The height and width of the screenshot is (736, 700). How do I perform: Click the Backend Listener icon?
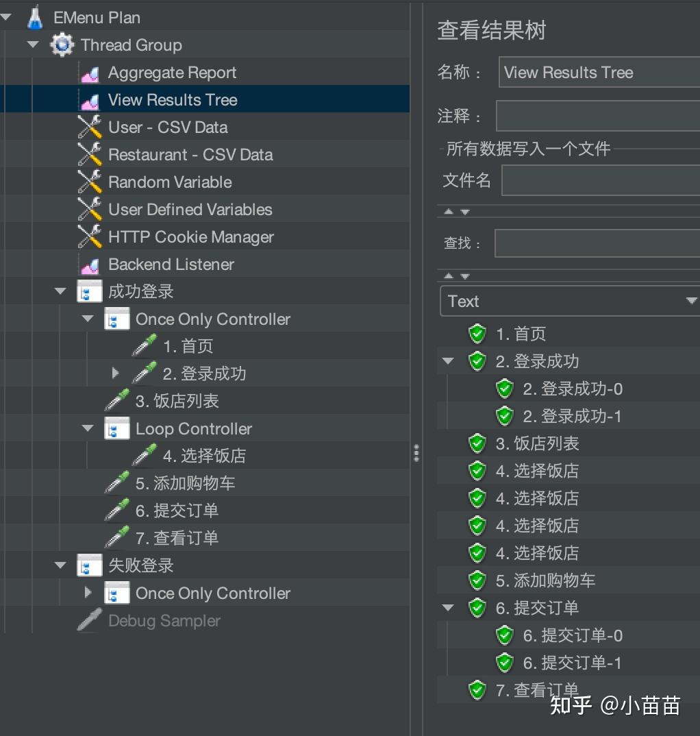[90, 266]
